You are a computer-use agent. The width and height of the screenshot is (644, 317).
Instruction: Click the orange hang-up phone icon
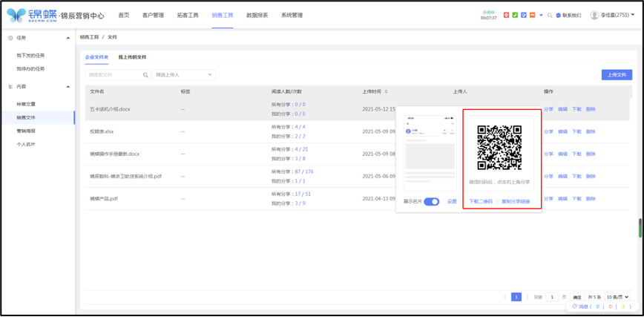pos(532,15)
